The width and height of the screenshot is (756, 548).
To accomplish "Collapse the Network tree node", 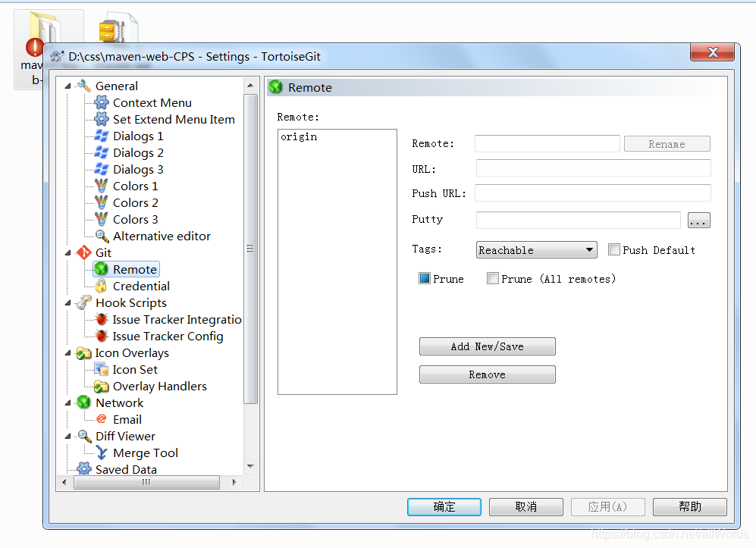I will tap(68, 402).
